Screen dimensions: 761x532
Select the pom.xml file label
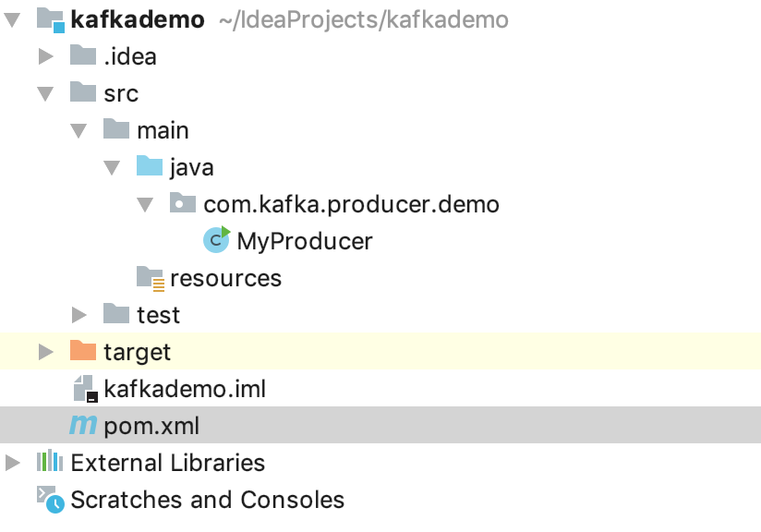tap(151, 426)
